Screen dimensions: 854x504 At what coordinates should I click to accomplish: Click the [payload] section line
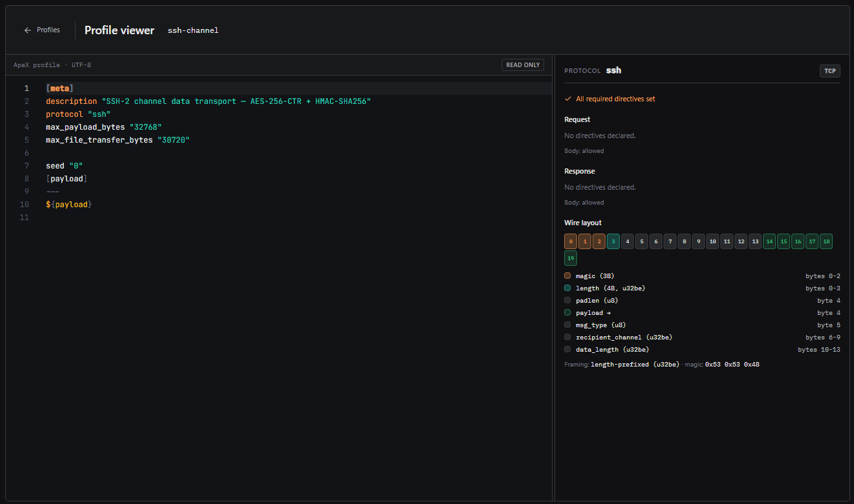[x=66, y=179]
